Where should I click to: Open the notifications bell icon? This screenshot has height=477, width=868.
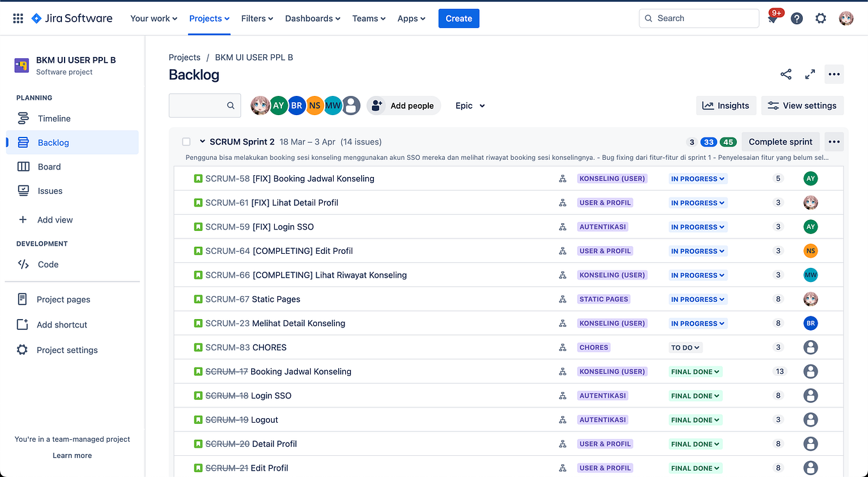coord(773,19)
